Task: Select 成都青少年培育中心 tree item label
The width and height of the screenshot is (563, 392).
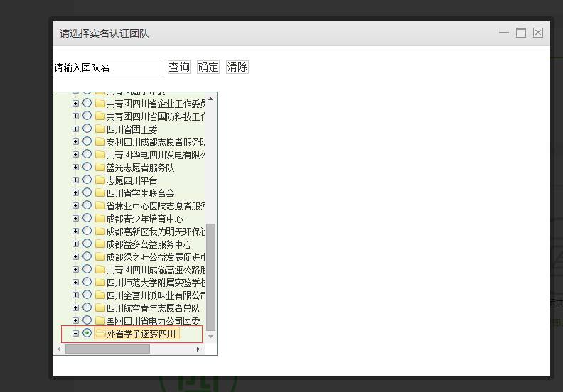Action: [144, 219]
